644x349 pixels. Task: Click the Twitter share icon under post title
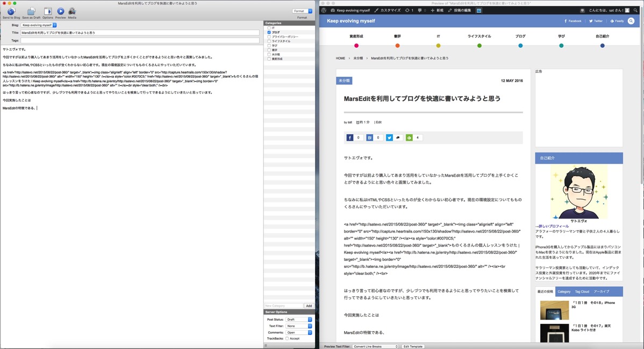389,138
